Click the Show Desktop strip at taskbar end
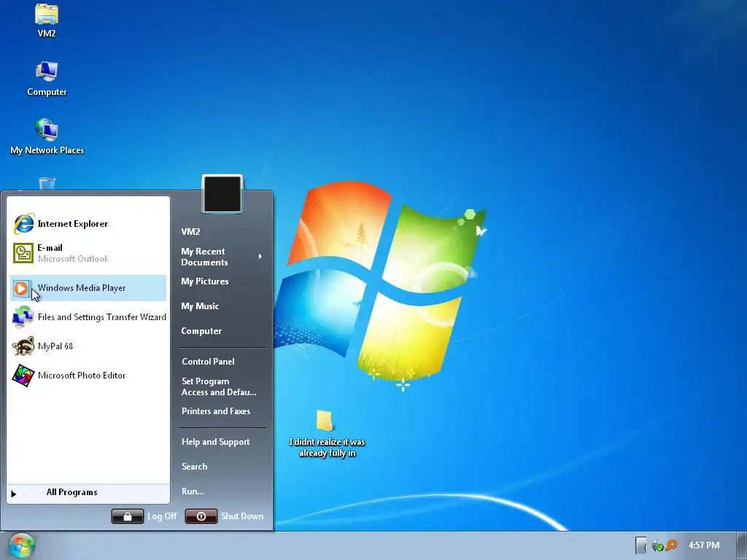 (741, 545)
